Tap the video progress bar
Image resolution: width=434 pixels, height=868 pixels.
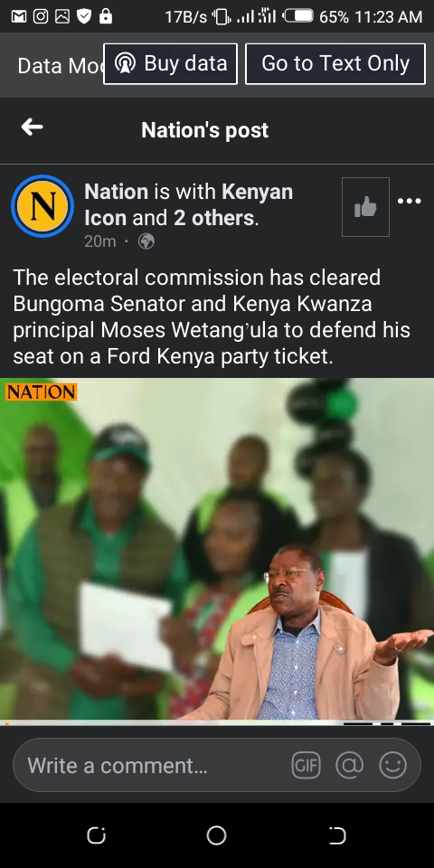click(x=217, y=722)
